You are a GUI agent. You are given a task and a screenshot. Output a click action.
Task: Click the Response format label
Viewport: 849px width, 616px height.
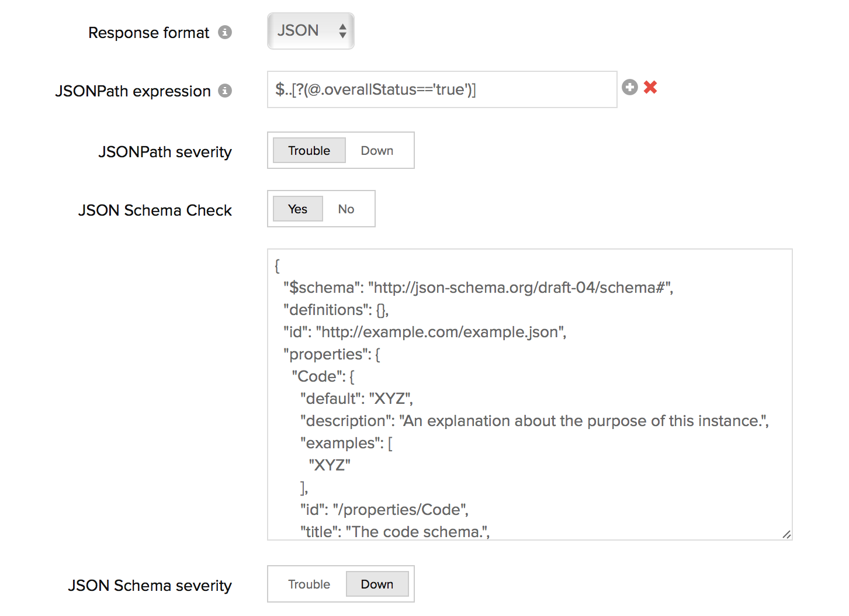click(x=148, y=33)
